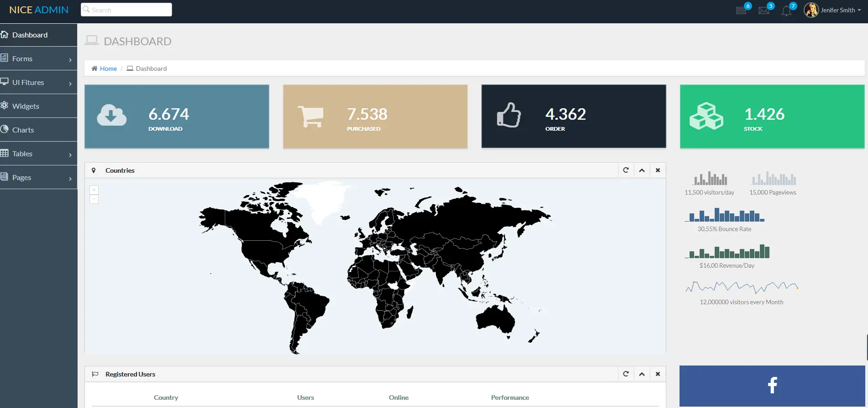Click the Bounce Rate bar chart
The width and height of the screenshot is (868, 408).
coord(725,215)
